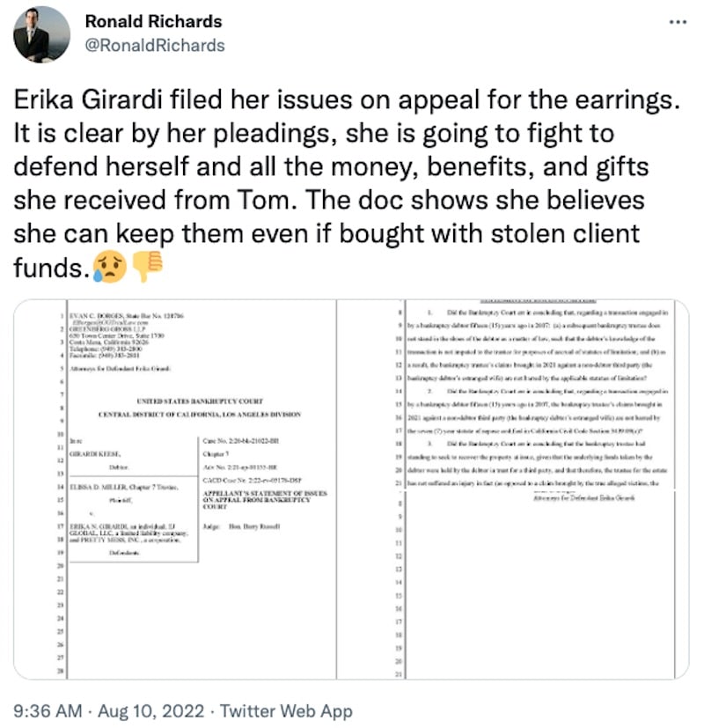Click the Appellant's Statement of Issues title
Screen dimensions: 704x728
pyautogui.click(x=265, y=500)
